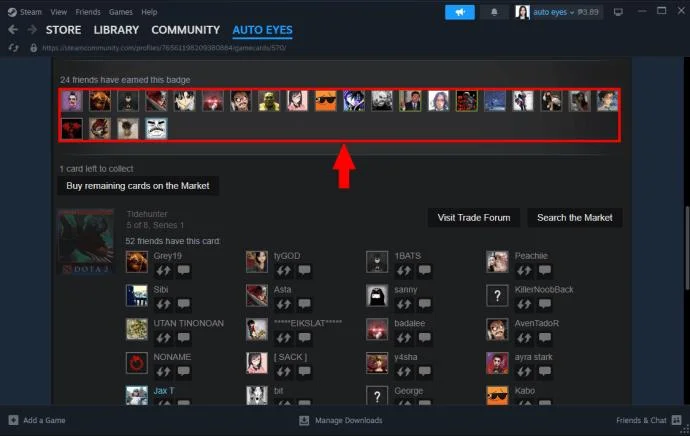Viewport: 690px width, 436px height.
Task: Click Search the Market button
Action: 575,218
